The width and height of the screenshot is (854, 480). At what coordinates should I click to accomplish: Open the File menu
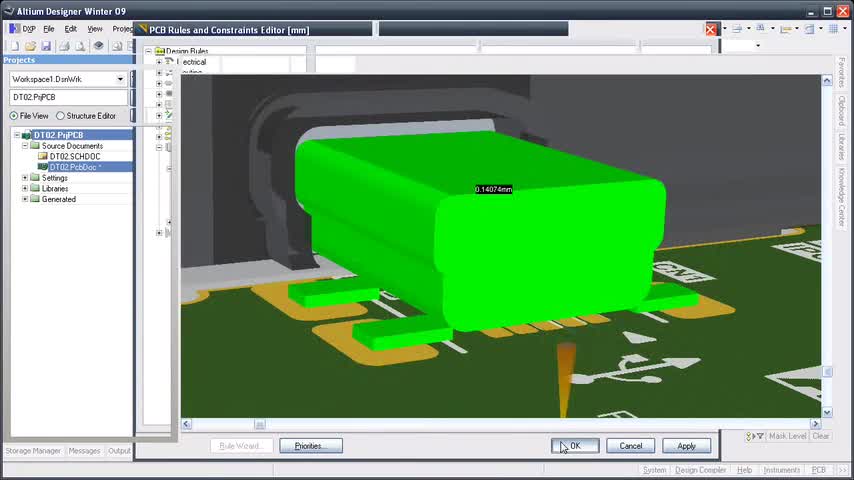(48, 29)
